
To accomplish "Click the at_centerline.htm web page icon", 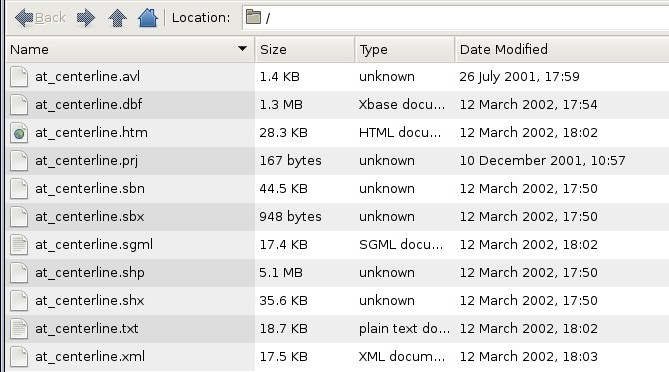I will [x=19, y=133].
